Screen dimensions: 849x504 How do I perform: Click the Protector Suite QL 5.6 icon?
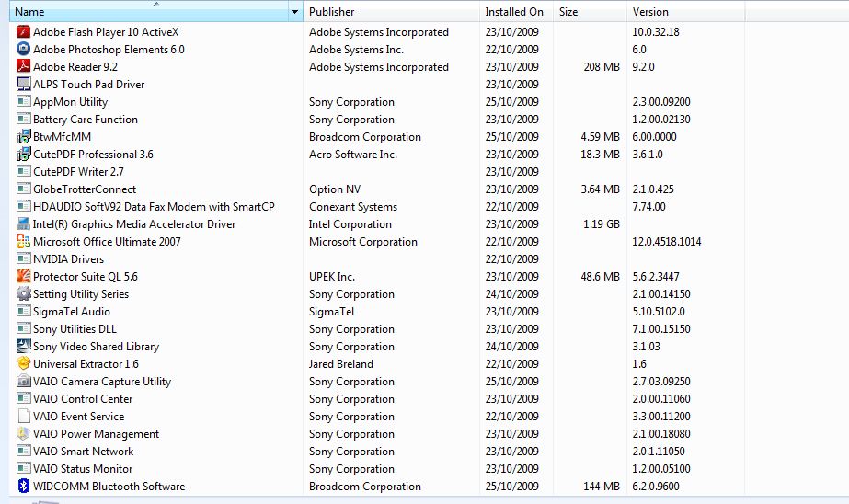point(23,276)
